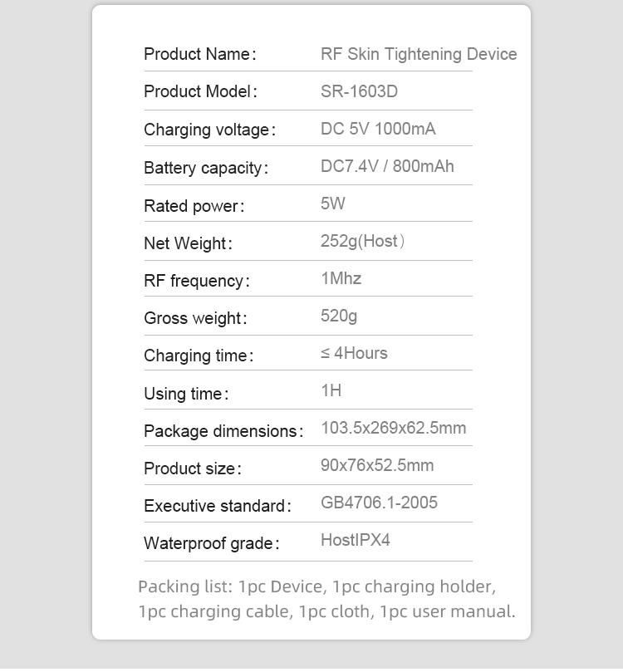Click the Product Name label
Viewport: 623px width, 672px height.
199,54
